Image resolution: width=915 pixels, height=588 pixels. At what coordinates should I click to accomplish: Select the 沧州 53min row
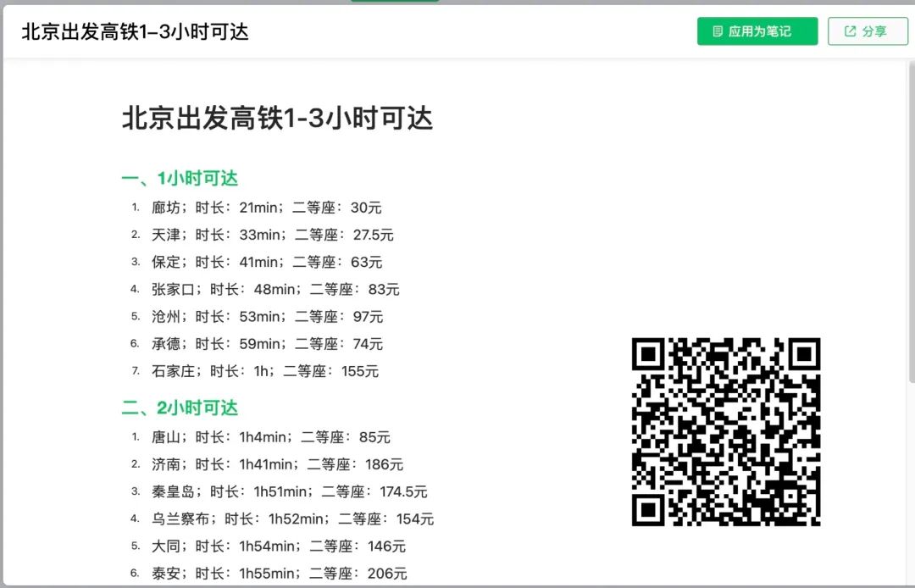(x=257, y=316)
